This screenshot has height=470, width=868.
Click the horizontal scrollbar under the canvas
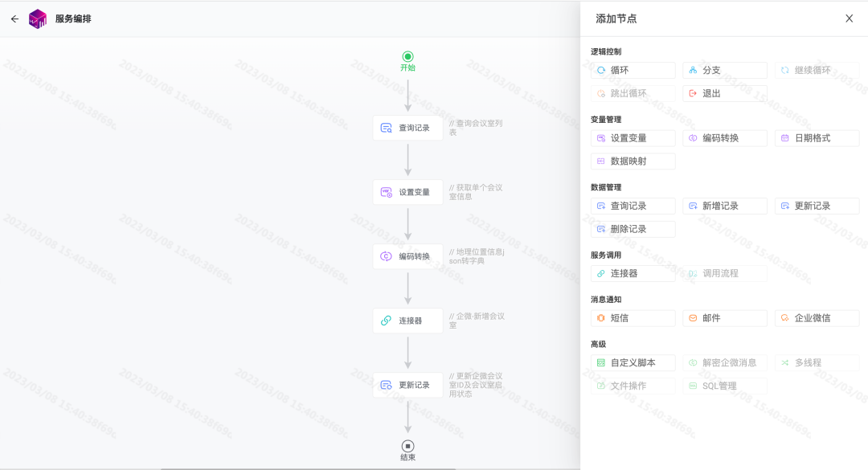click(x=309, y=468)
